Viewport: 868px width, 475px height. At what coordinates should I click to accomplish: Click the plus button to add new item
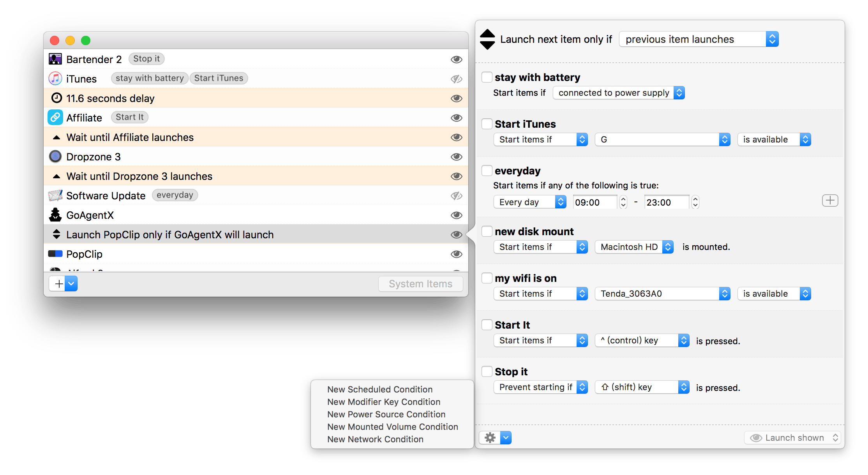(x=58, y=284)
